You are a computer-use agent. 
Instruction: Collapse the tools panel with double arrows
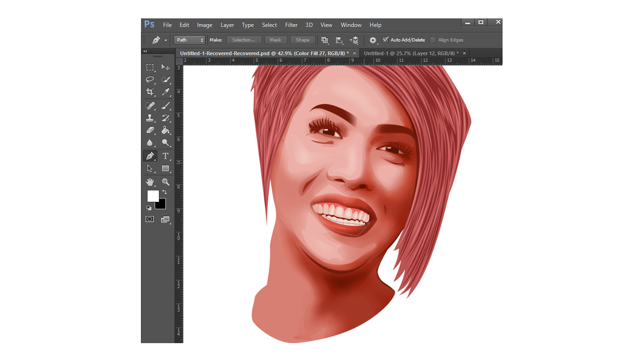pos(145,51)
